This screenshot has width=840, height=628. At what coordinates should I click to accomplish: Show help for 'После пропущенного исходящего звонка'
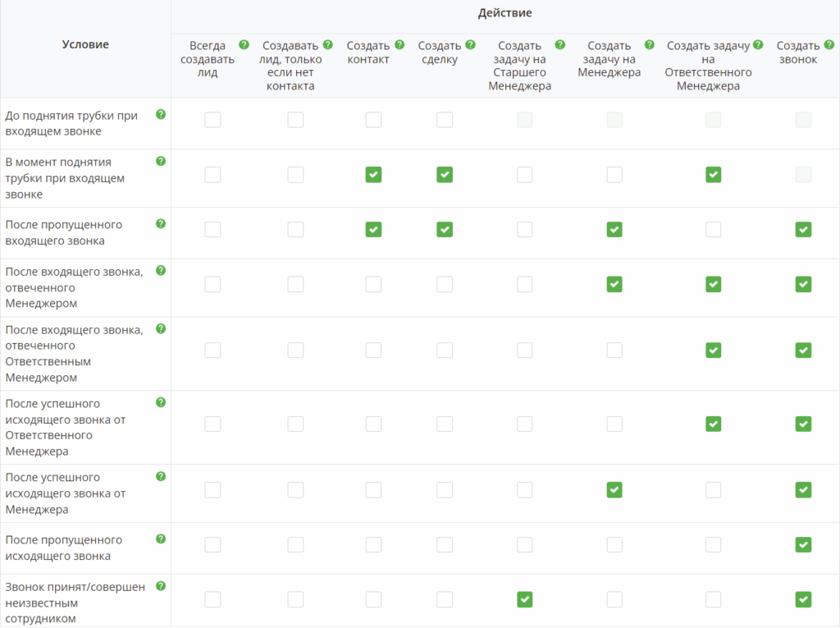161,539
